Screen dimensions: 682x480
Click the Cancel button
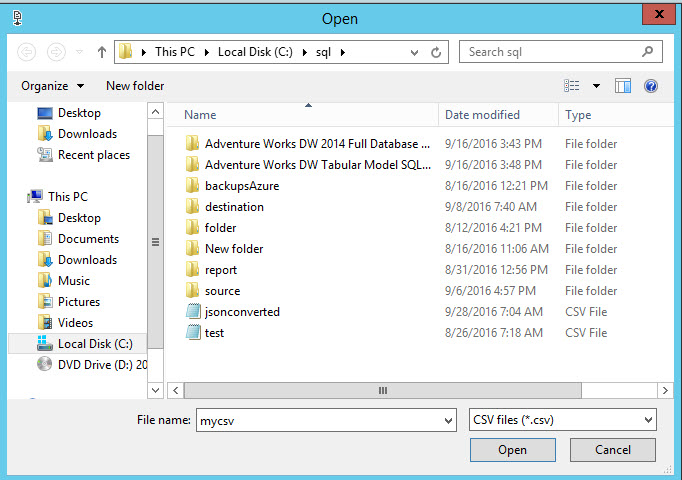[x=613, y=450]
